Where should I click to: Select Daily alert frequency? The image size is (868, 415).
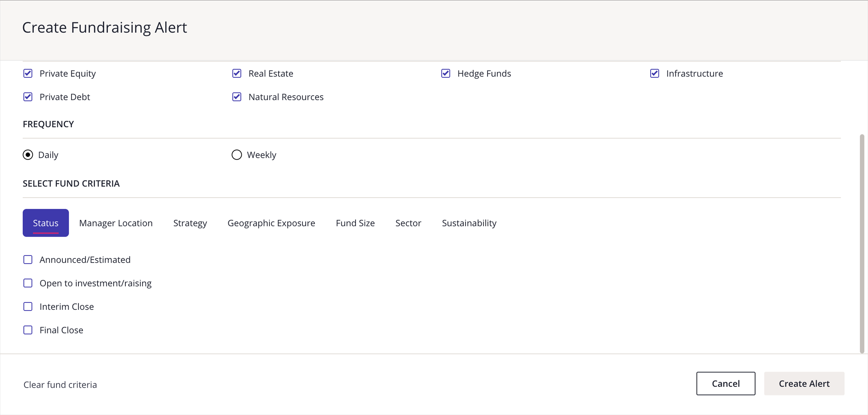click(28, 155)
